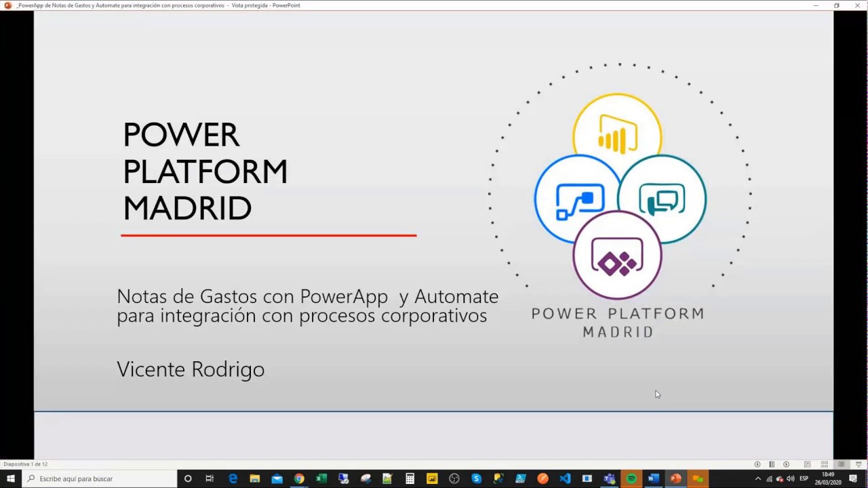
Task: Click the subtitle 'Notas de Gastos con PowerApp'
Action: [x=252, y=297]
